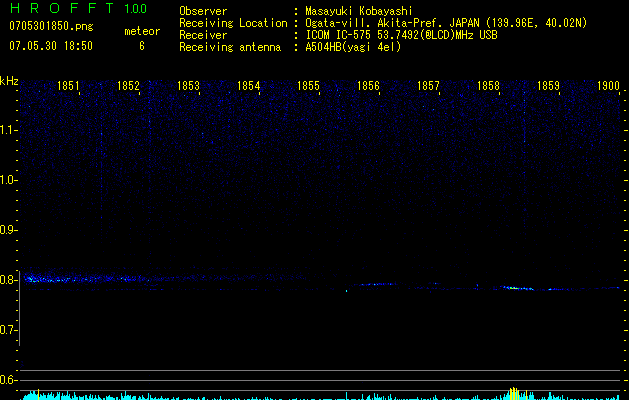Image resolution: width=629 pixels, height=400 pixels.
Task: Click the Receiving Location label
Action: [x=233, y=23]
